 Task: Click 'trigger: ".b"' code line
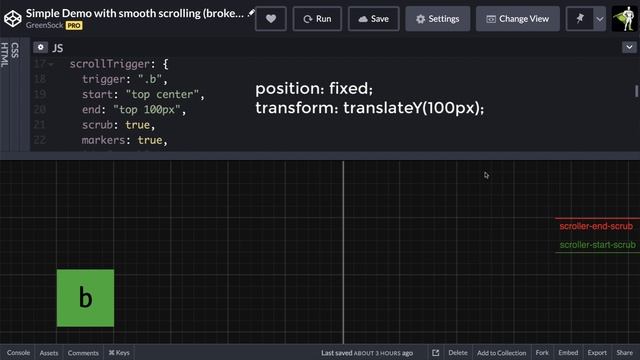tap(124, 79)
